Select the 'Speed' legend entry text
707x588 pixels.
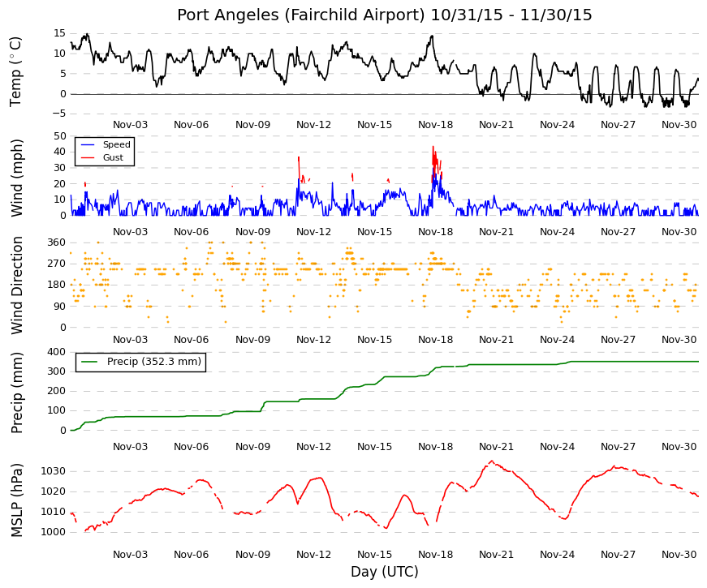(116, 144)
